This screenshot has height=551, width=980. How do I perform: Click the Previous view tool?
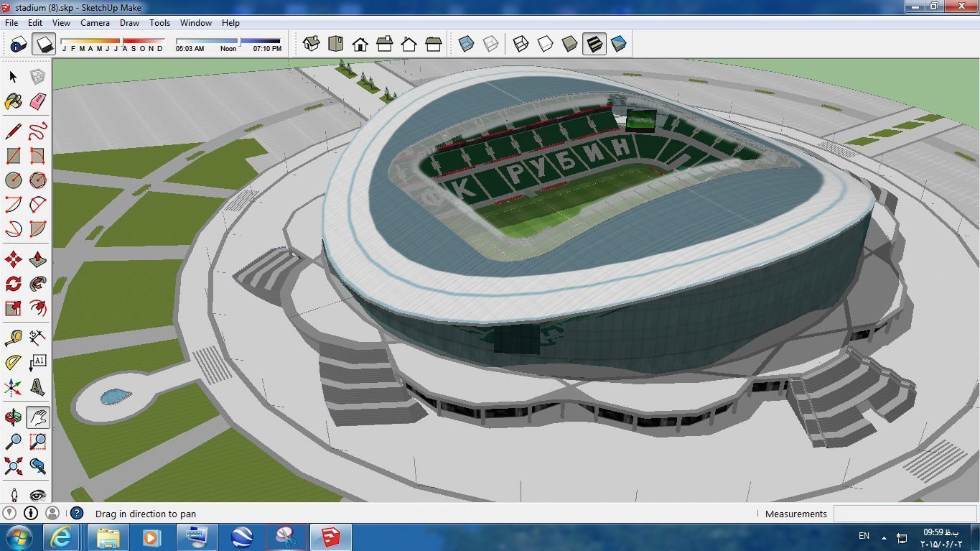37,466
